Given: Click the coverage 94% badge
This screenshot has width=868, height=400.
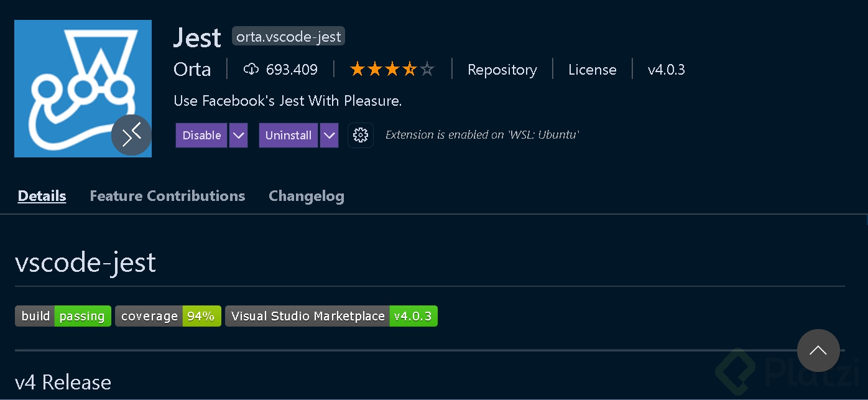Looking at the screenshot, I should click(168, 316).
